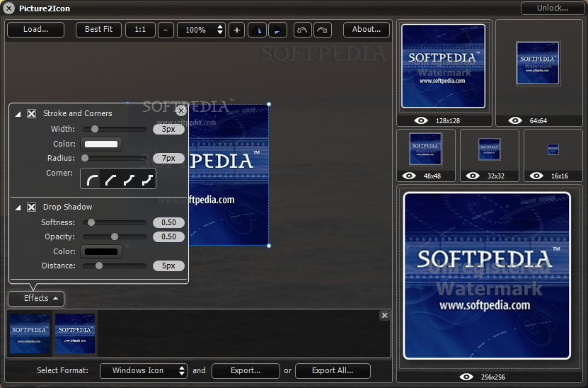Select the notched square corner style
This screenshot has width=588, height=388.
(147, 180)
